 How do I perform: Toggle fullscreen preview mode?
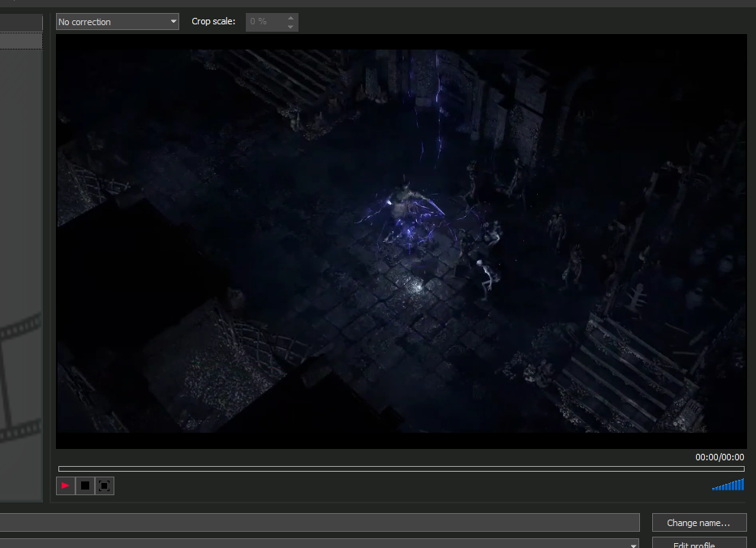pos(104,485)
